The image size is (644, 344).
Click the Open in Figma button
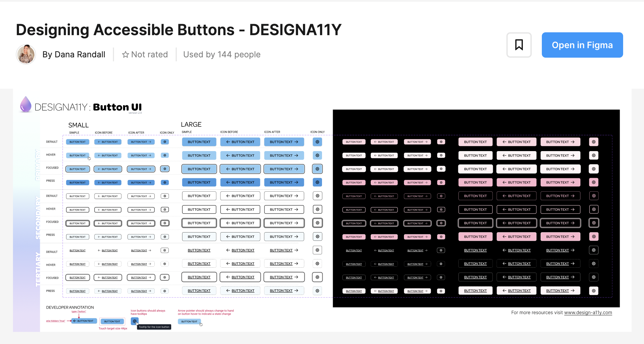tap(582, 45)
